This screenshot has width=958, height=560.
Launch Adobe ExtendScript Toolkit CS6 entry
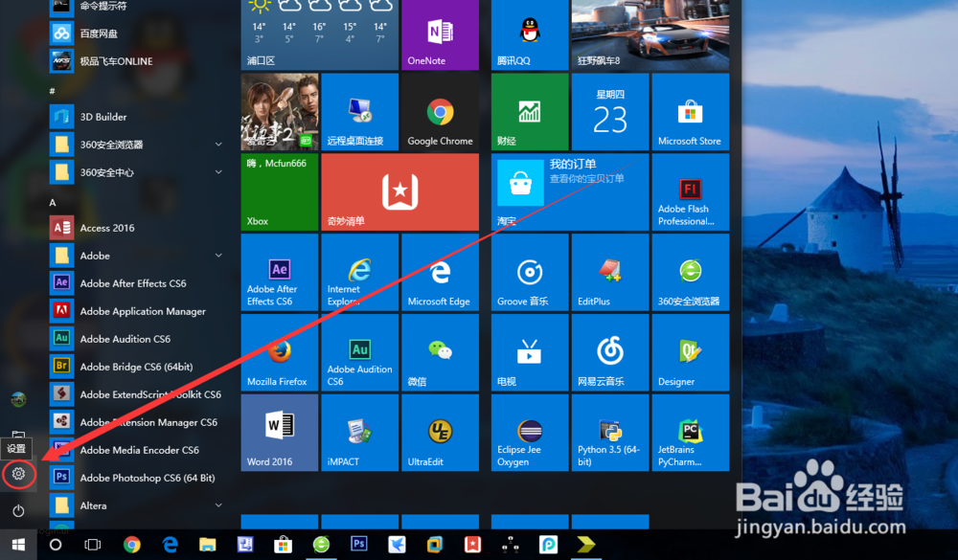[x=137, y=394]
